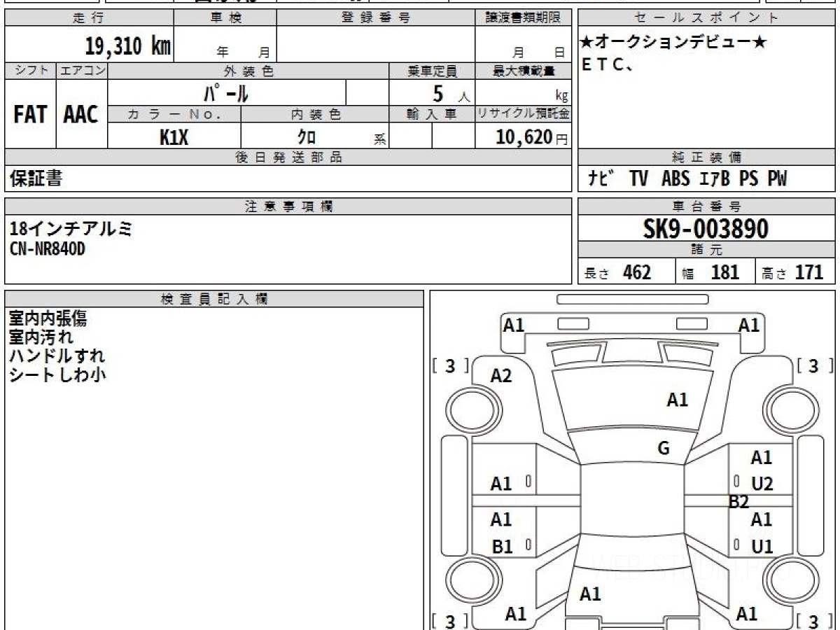
Task: Click the G mark on the windshield
Action: pos(664,449)
